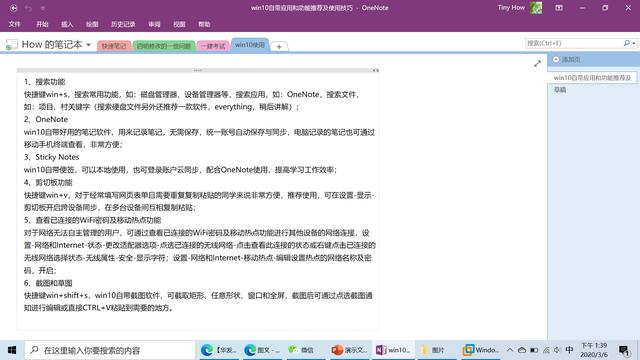Open the 视图 ribbon tab

(x=179, y=24)
